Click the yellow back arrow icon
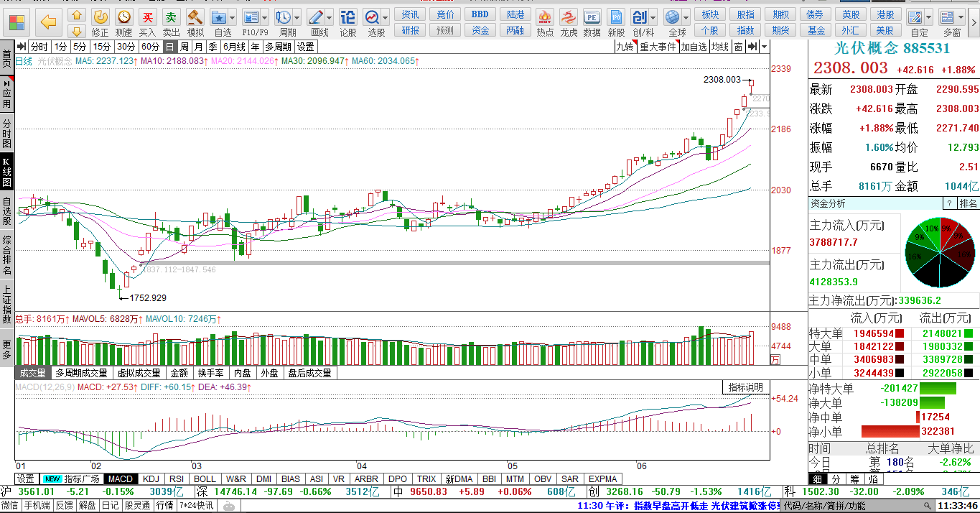The height and width of the screenshot is (513, 980). click(x=49, y=22)
